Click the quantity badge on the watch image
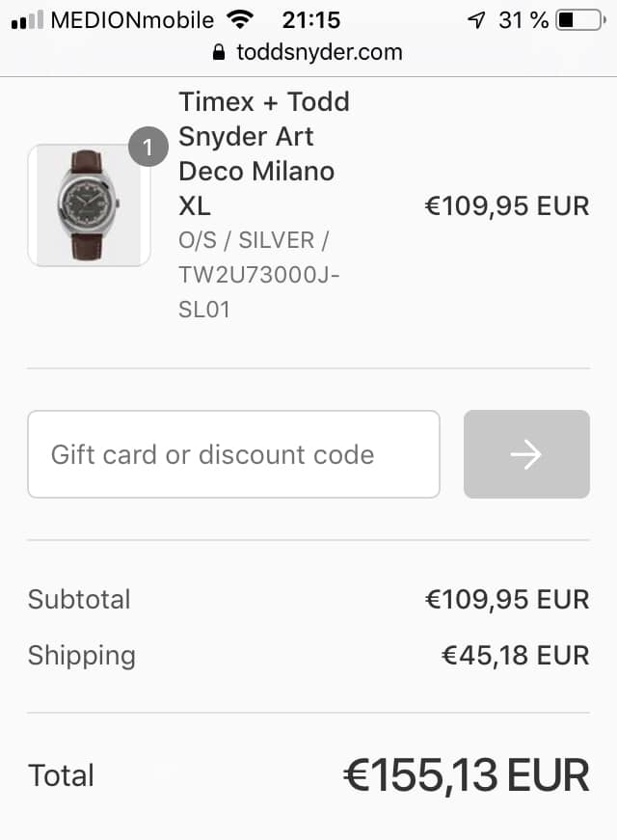This screenshot has height=840, width=617. [148, 148]
